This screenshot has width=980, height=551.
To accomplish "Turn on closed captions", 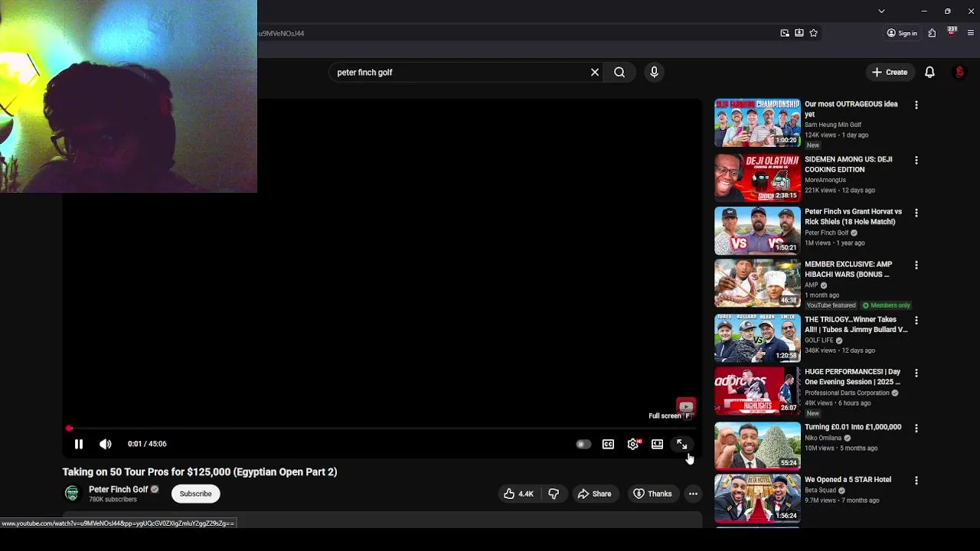I will (608, 444).
